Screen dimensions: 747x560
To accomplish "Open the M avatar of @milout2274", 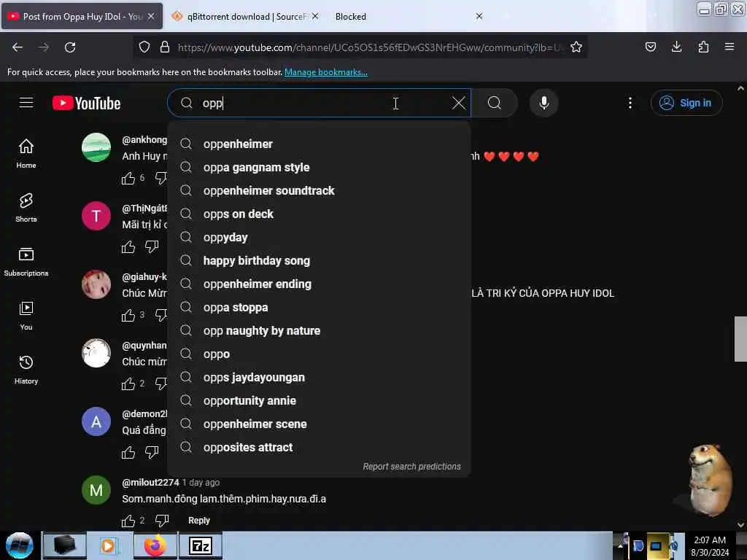I will 96,490.
